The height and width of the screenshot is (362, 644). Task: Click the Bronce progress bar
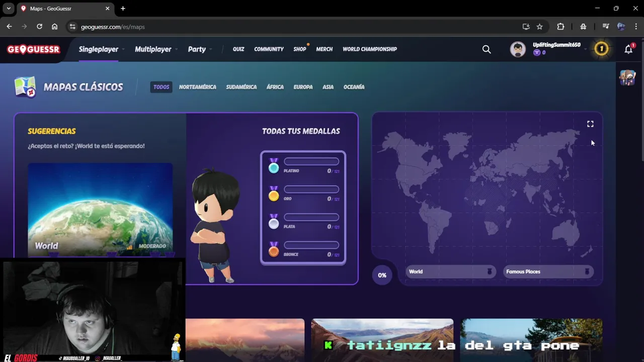(x=311, y=245)
